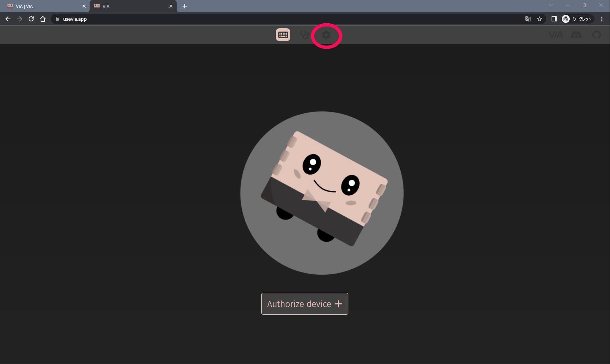Screen dimensions: 610x364
Task: Toggle the browser side panel
Action: (x=554, y=19)
